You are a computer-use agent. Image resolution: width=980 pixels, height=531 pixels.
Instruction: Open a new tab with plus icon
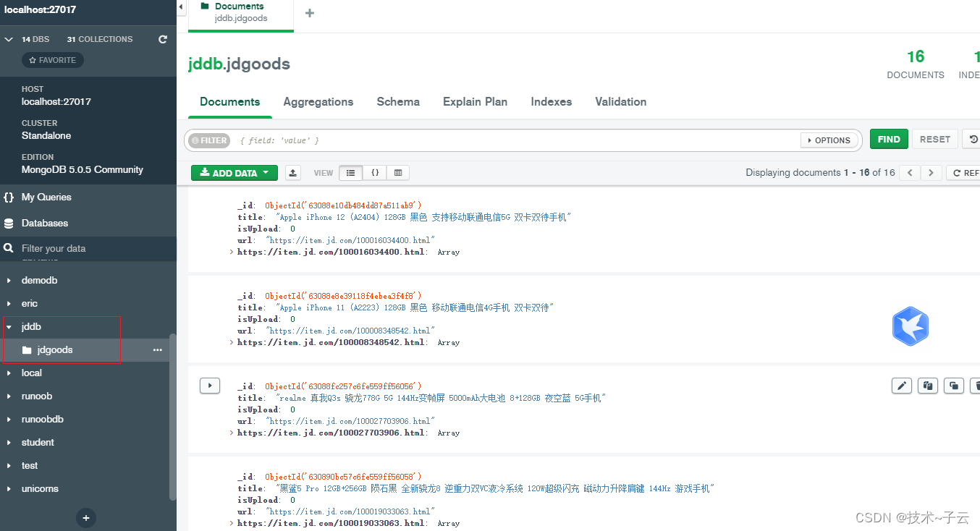click(310, 13)
